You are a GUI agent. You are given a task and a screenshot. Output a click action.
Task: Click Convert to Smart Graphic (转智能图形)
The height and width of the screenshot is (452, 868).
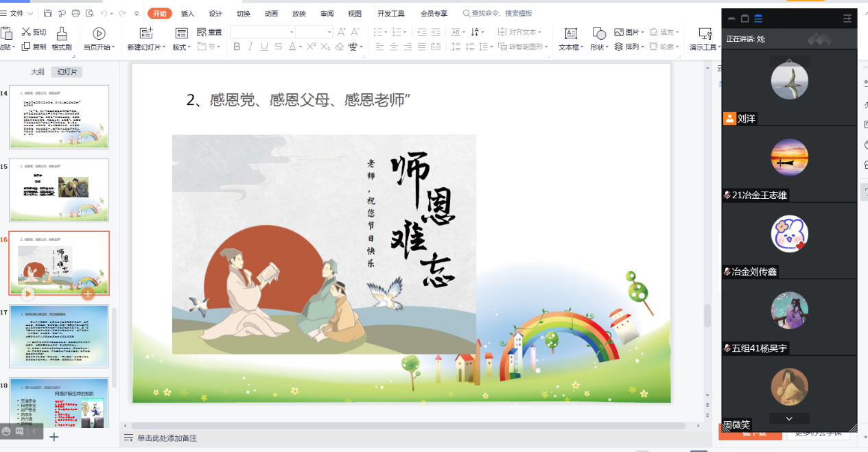(x=524, y=47)
